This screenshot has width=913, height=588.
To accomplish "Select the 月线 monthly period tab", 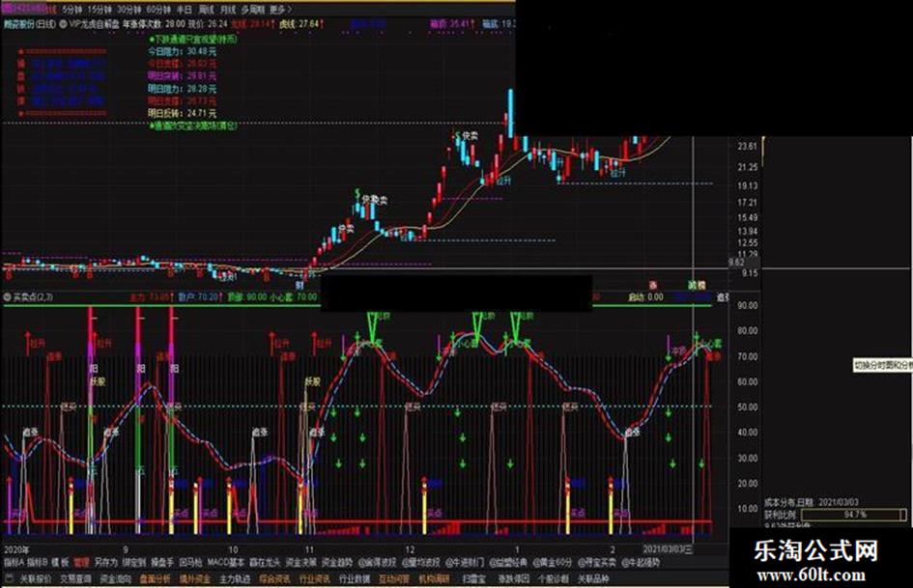I will 228,10.
